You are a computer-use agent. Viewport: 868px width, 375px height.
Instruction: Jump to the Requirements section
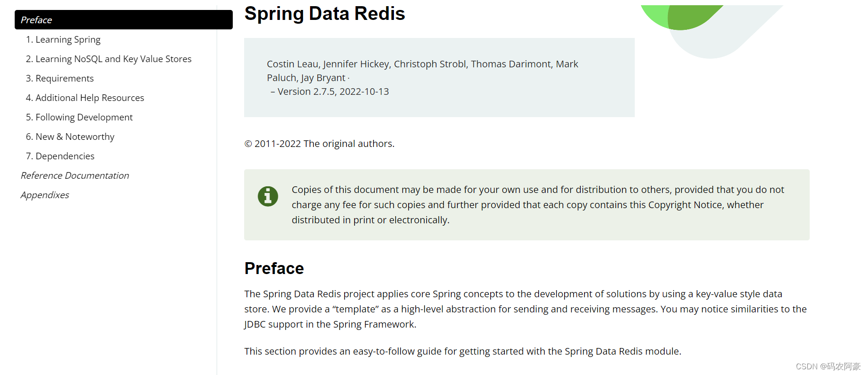[x=60, y=78]
